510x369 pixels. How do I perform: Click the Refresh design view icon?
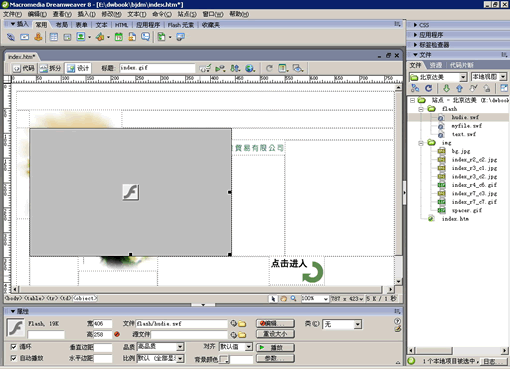point(269,68)
